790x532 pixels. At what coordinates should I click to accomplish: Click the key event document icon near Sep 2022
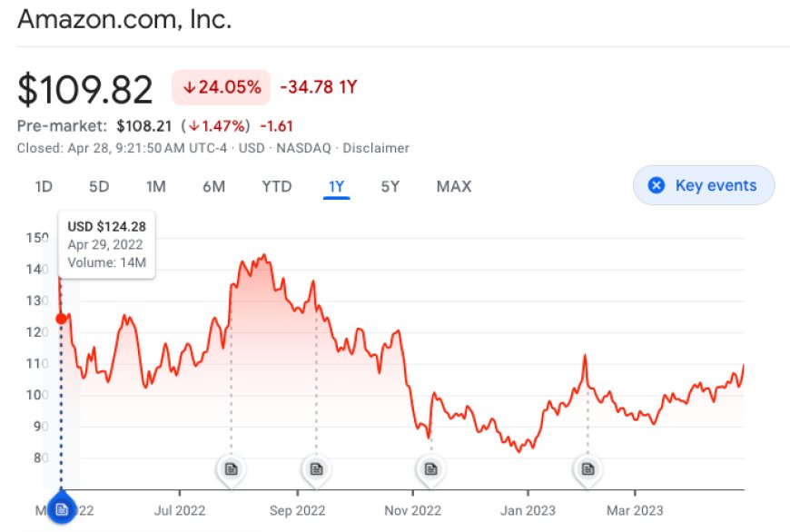[x=316, y=468]
